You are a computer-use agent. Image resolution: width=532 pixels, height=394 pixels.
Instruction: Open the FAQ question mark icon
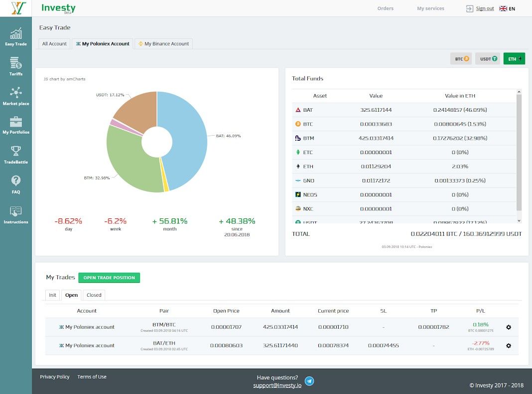pyautogui.click(x=16, y=181)
